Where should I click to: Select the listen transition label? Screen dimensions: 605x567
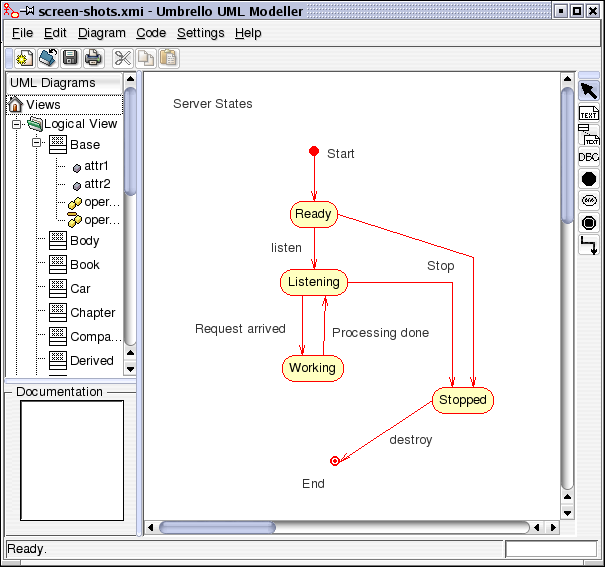pyautogui.click(x=286, y=248)
